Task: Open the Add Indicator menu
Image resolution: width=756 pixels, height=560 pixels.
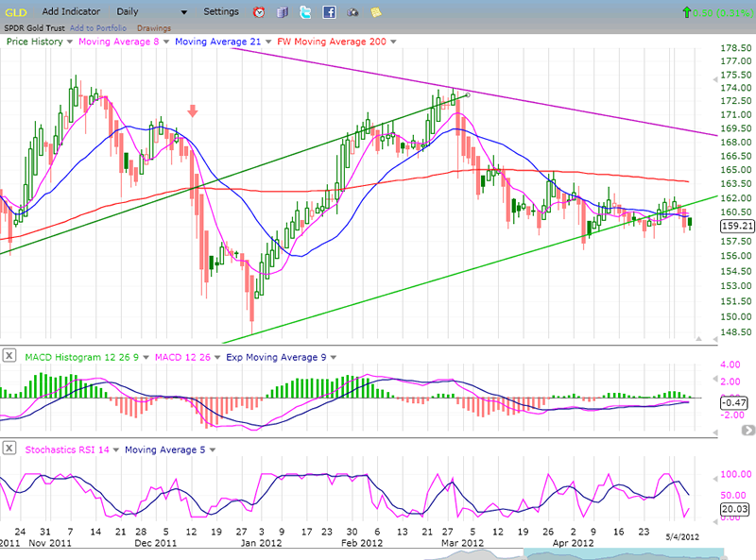Action: [72, 12]
